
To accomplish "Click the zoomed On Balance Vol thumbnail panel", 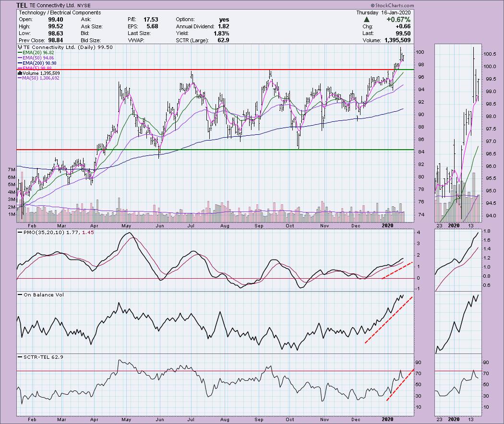I will coord(458,322).
